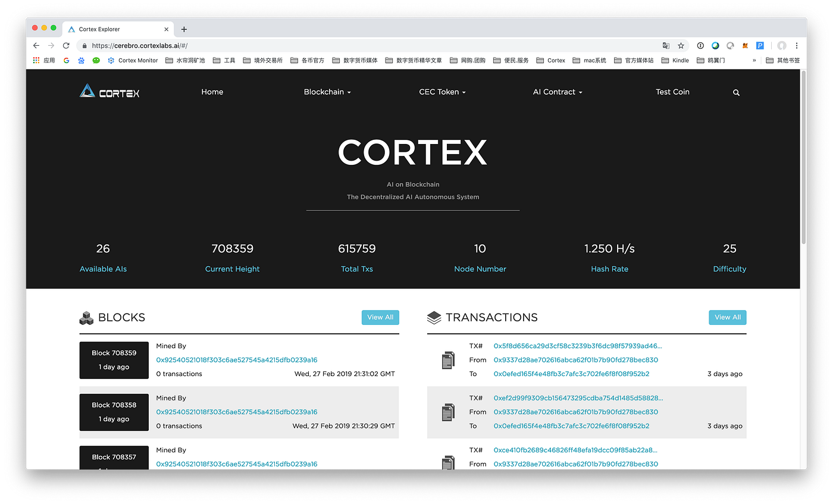The image size is (833, 504).
Task: Open miner address link under Block 708358
Action: [237, 412]
